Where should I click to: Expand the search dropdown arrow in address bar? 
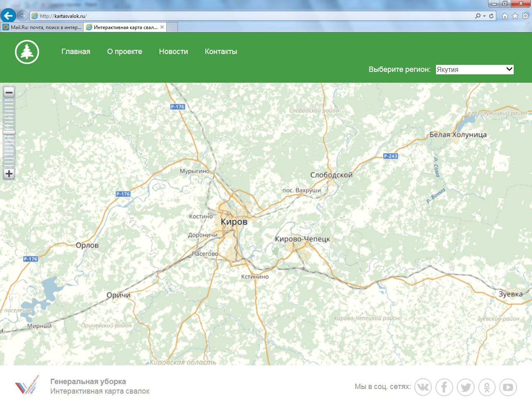pyautogui.click(x=484, y=16)
